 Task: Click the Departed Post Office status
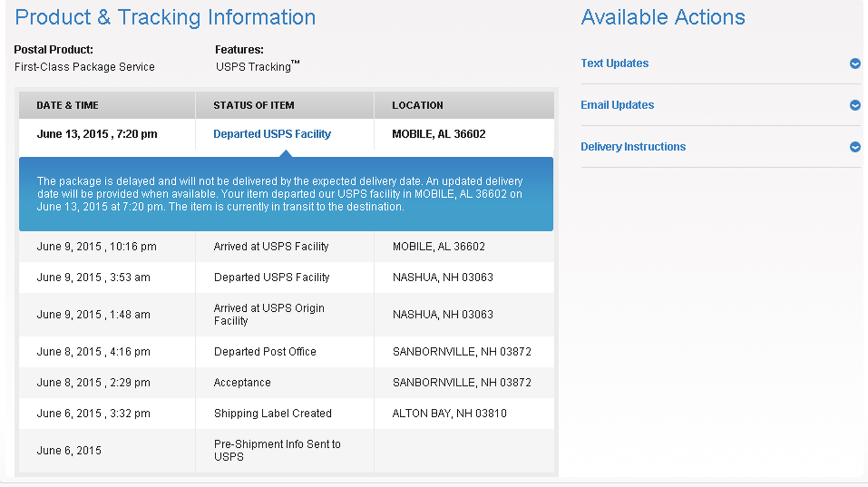265,351
